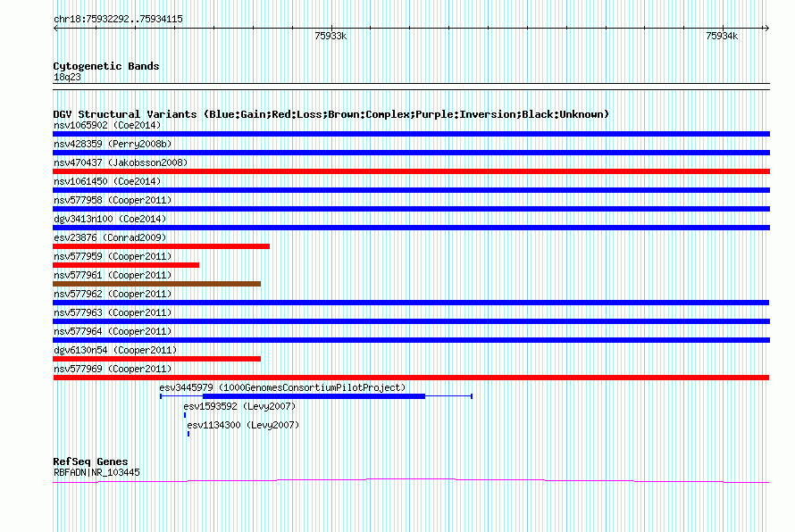Open the esv1593592 (Levy2007) variant

click(x=239, y=406)
